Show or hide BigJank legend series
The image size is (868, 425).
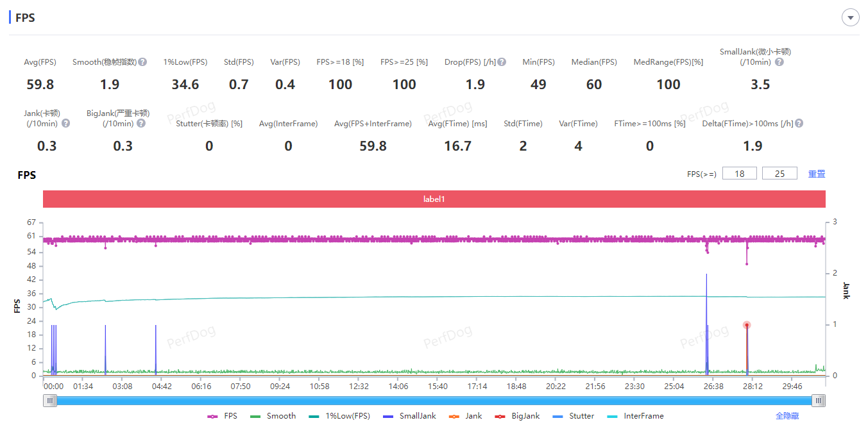point(517,416)
